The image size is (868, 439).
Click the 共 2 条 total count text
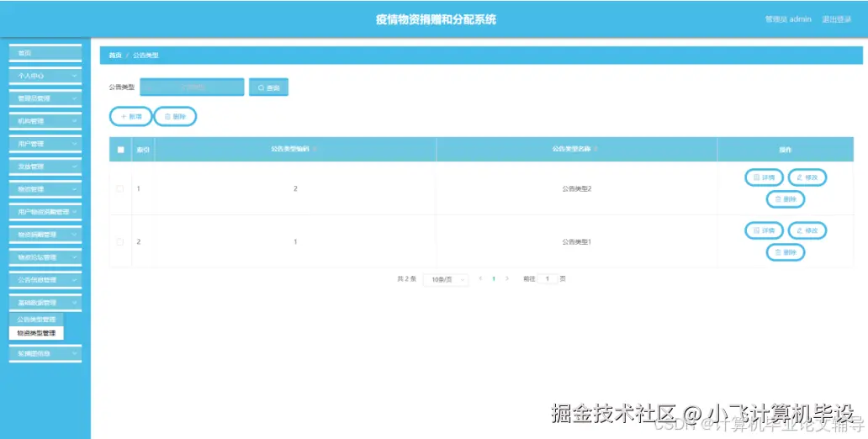[x=406, y=279]
